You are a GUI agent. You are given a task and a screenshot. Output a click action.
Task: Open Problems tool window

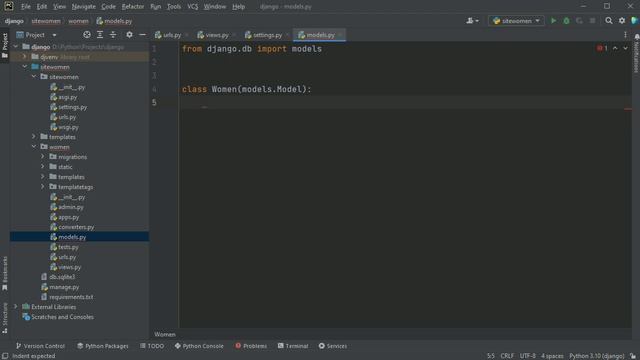(x=251, y=346)
